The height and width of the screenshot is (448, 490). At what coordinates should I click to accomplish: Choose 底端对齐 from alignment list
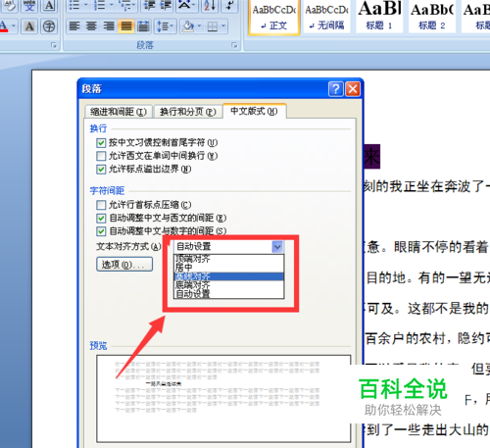[x=228, y=285]
